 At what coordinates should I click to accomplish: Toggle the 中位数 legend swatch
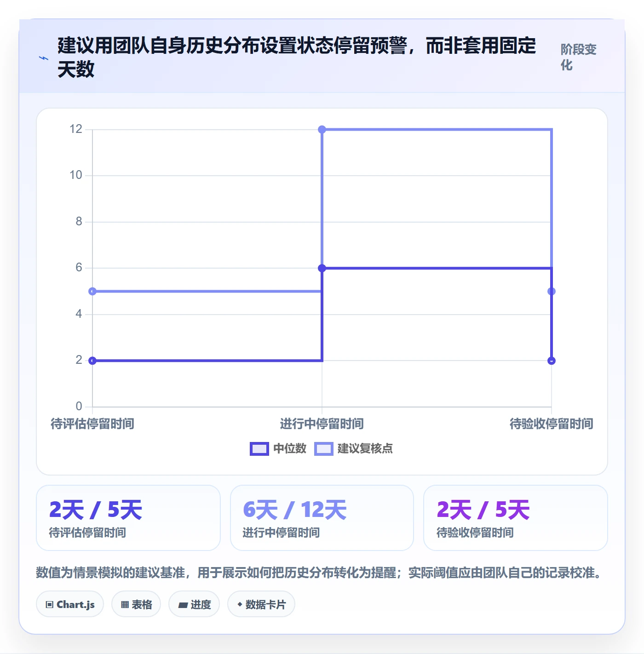259,449
